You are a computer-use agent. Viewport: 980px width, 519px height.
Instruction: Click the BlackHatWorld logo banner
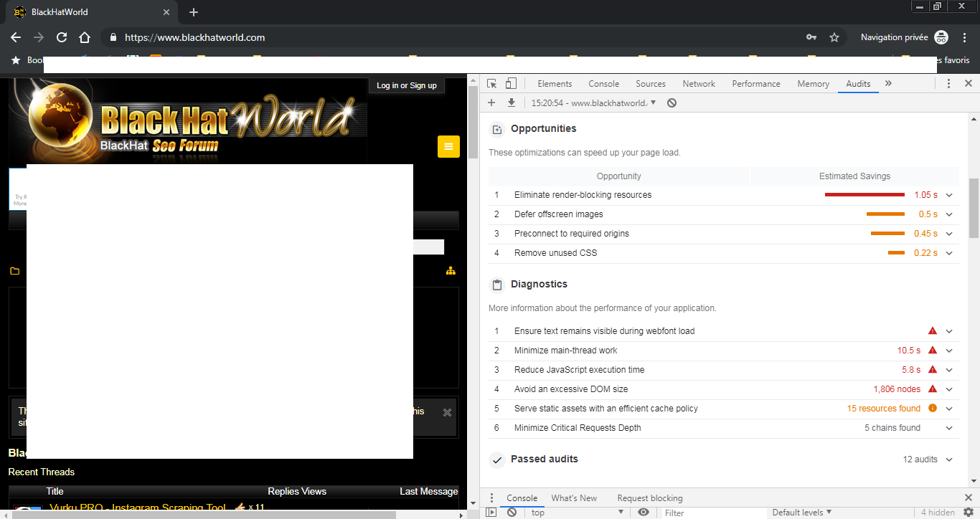pos(188,121)
